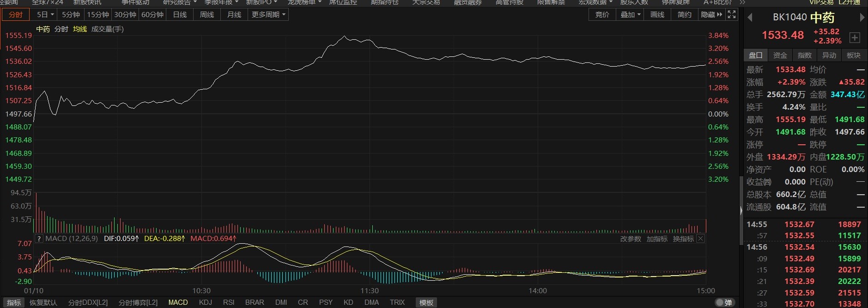Switch to 30分钟 chart period
This screenshot has width=868, height=308.
pos(125,14)
